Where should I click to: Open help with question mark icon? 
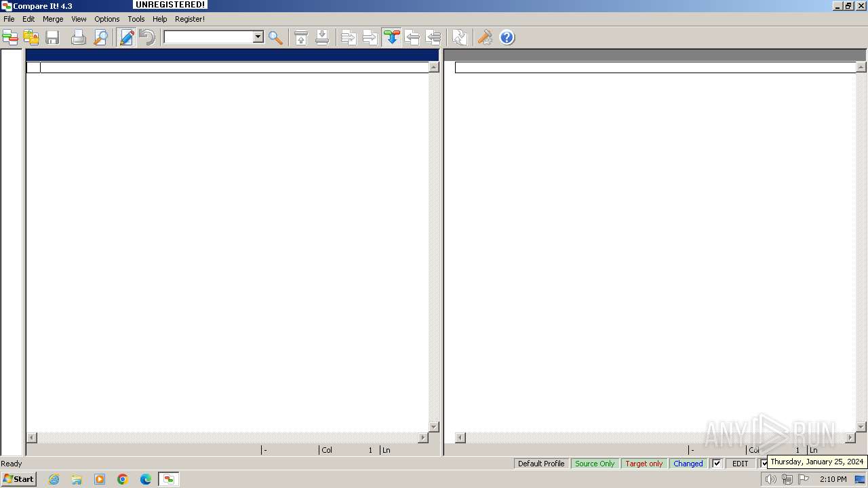click(507, 37)
